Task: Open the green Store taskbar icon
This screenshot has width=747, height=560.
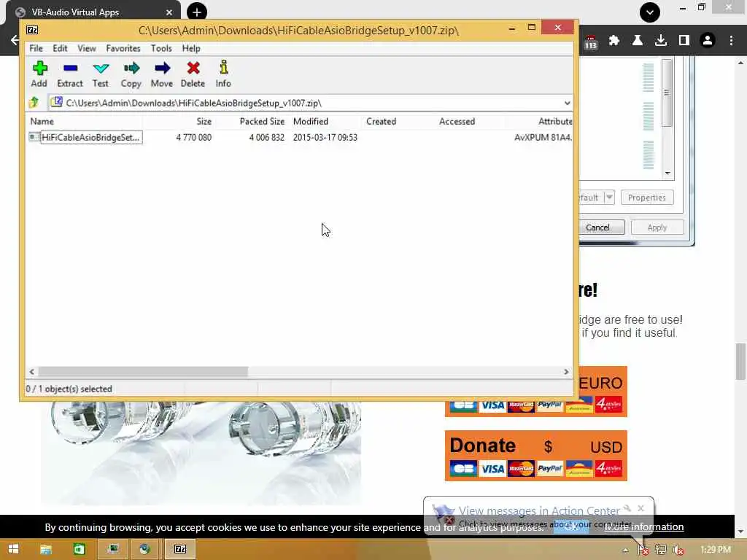Action: (79, 549)
